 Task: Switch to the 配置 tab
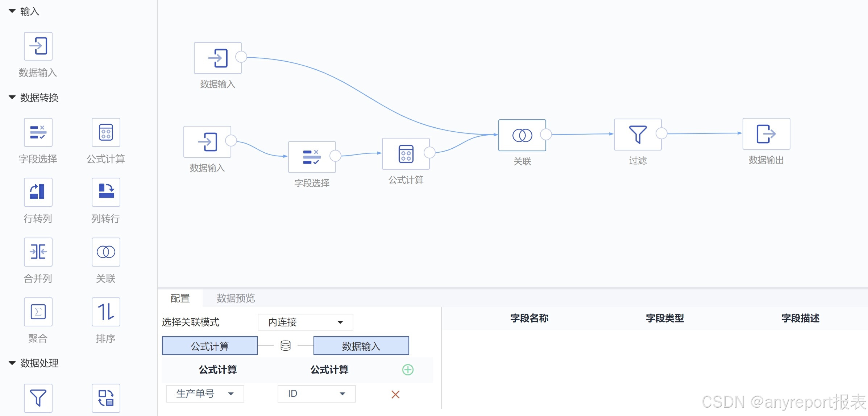coord(180,298)
